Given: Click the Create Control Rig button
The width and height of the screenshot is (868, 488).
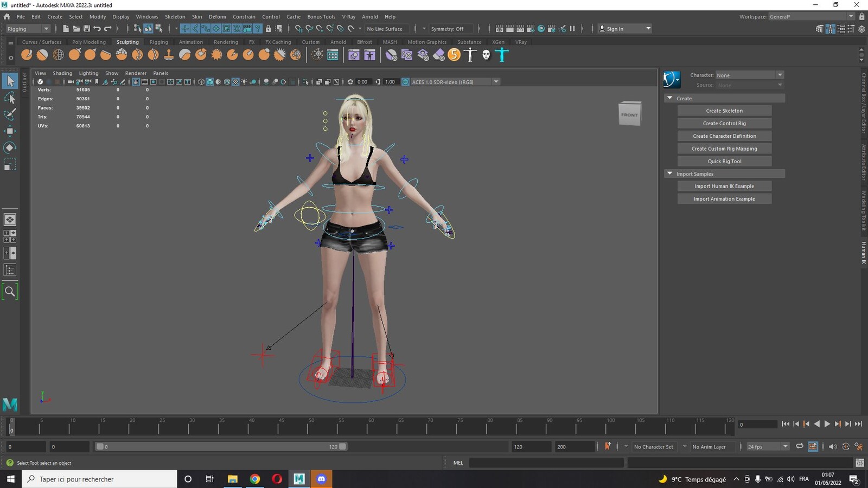Looking at the screenshot, I should tap(724, 123).
